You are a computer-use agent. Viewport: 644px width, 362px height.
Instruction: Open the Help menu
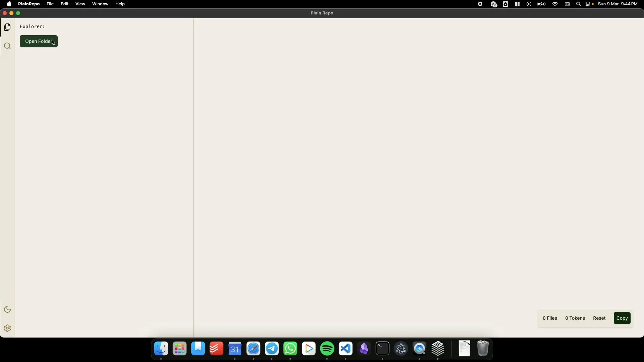coord(120,4)
